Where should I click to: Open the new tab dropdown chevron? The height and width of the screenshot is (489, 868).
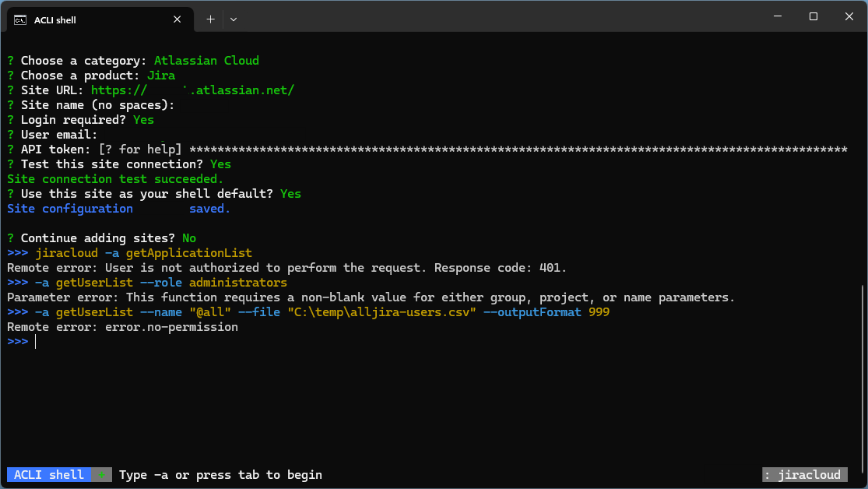[233, 19]
